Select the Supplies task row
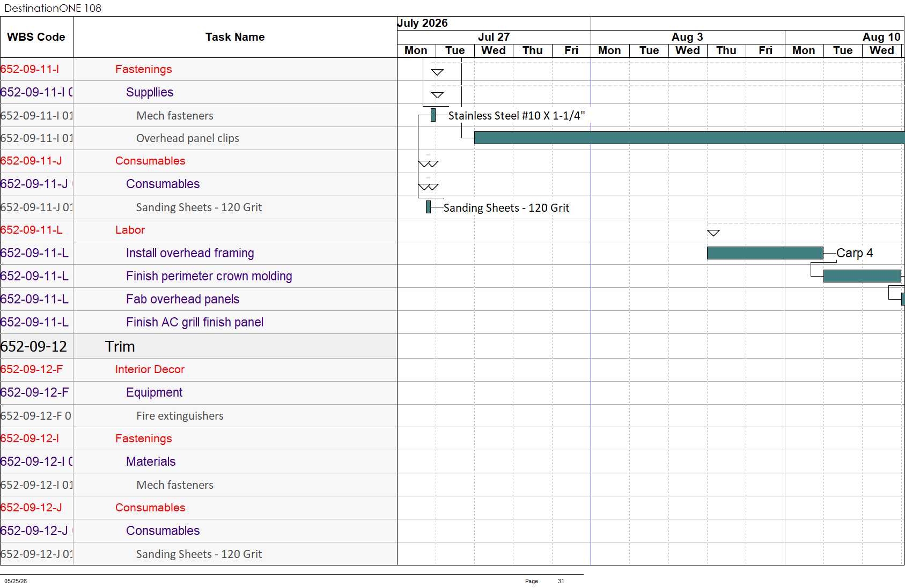Viewport: 905px width, 588px height. click(198, 92)
